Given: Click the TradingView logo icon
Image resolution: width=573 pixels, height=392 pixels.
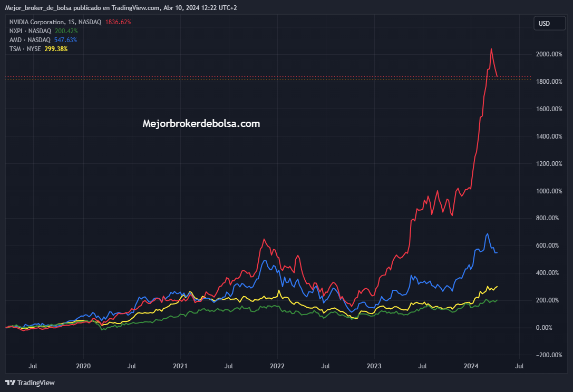Looking at the screenshot, I should coord(10,383).
